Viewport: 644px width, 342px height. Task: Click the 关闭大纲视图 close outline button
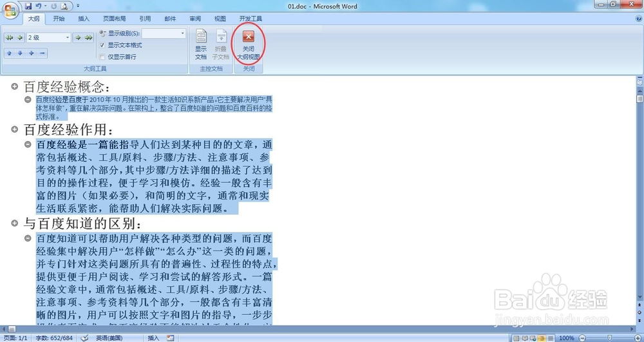tap(249, 44)
